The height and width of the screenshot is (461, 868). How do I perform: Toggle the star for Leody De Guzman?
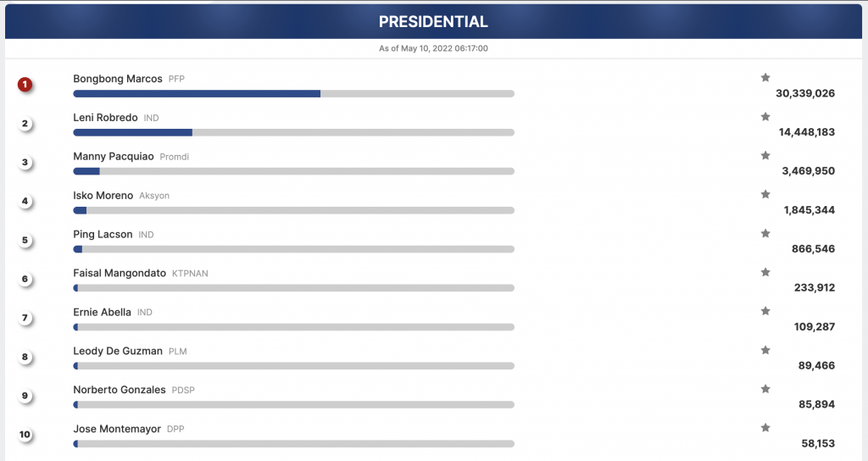(765, 350)
